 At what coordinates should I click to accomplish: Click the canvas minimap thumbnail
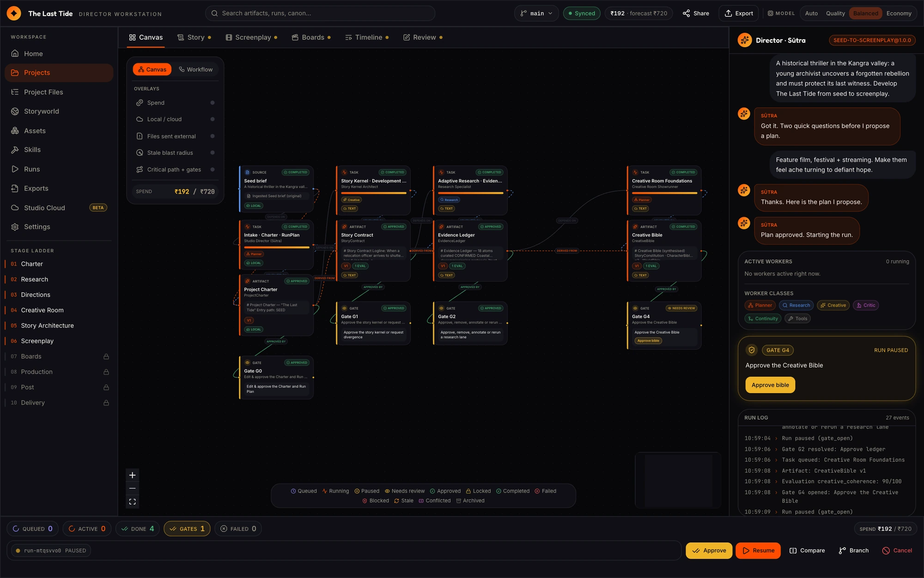tap(678, 480)
